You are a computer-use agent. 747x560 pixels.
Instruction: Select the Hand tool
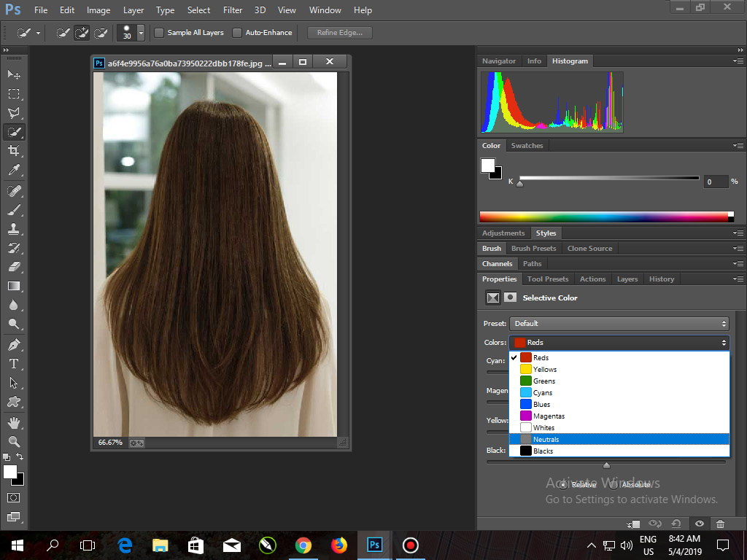point(13,422)
